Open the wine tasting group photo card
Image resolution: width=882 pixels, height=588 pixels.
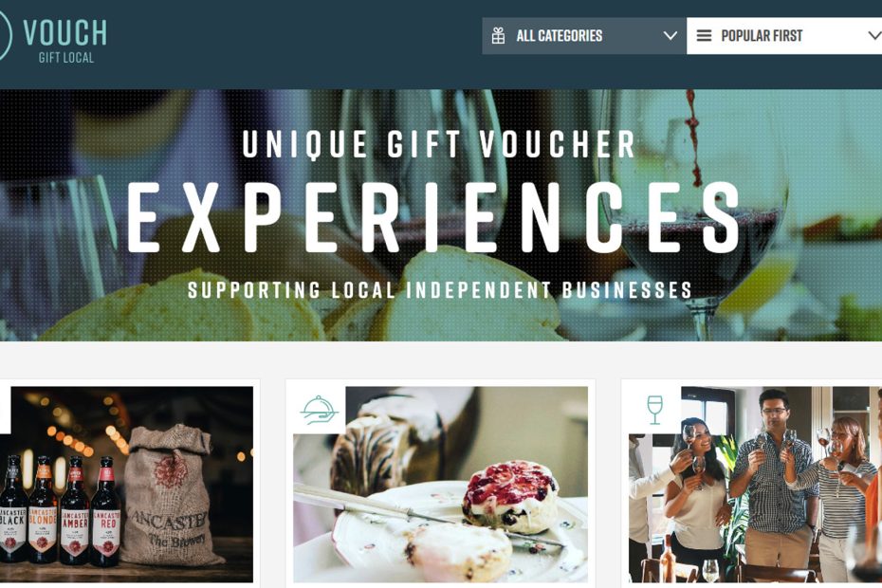755,485
